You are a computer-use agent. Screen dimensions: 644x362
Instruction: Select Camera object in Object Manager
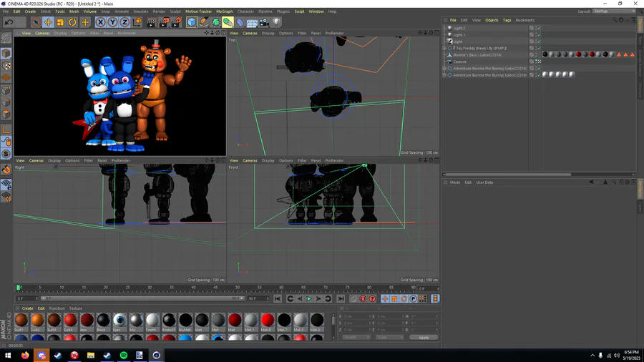click(459, 62)
